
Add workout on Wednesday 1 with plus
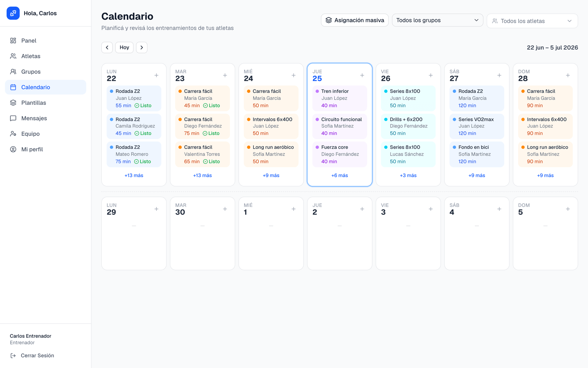pos(294,209)
